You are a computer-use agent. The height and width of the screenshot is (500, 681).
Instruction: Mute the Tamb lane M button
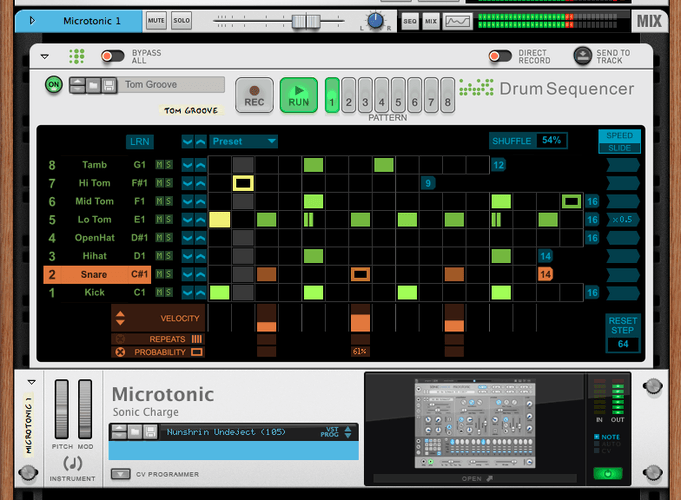tap(159, 165)
